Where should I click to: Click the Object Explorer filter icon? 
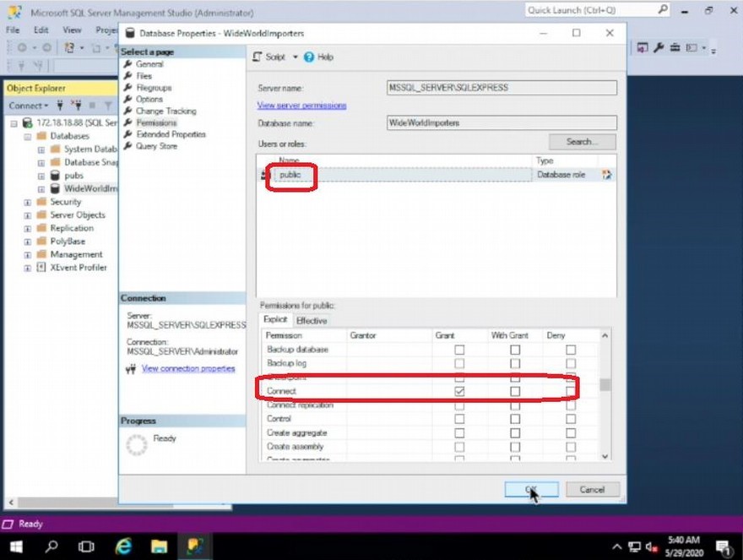point(108,106)
